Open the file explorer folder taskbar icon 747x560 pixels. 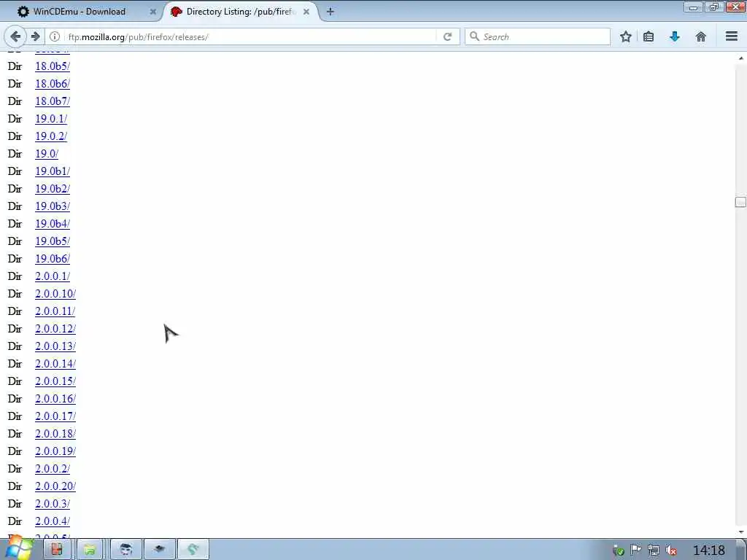90,550
